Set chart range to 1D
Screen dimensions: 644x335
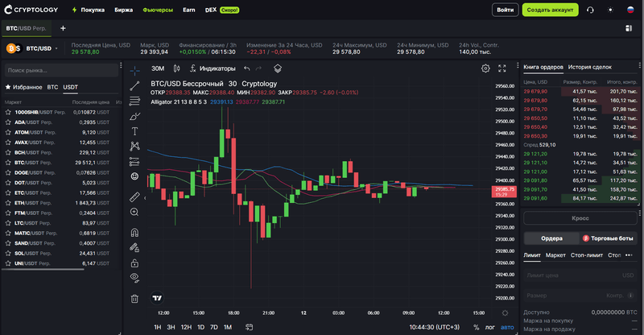[200, 327]
